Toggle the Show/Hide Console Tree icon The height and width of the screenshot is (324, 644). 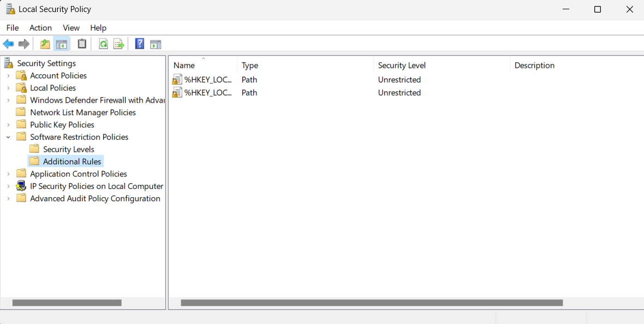pyautogui.click(x=62, y=44)
